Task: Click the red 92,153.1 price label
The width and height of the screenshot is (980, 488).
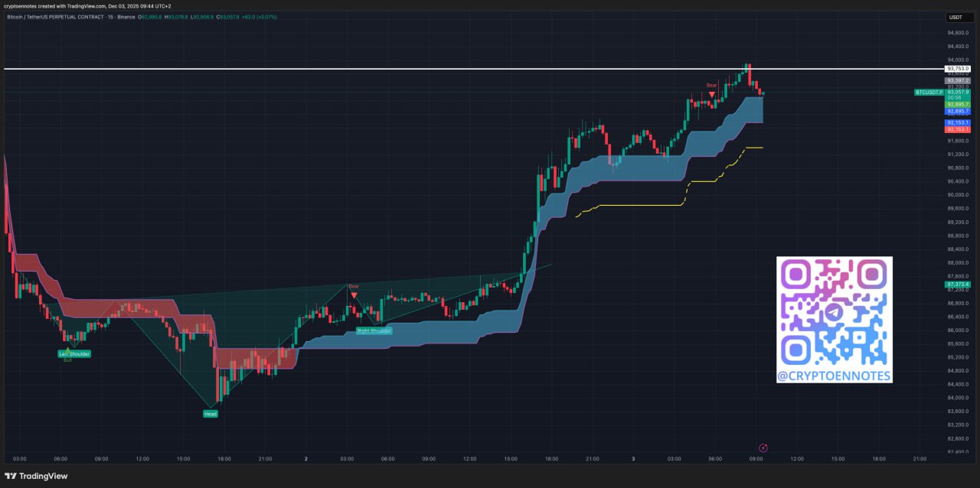Action: 958,129
